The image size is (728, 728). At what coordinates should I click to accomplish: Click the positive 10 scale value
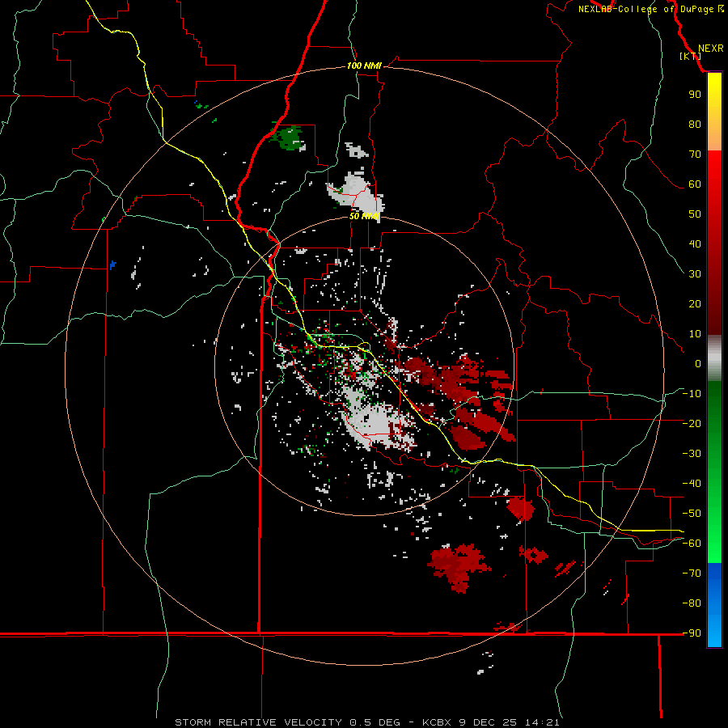(x=695, y=334)
